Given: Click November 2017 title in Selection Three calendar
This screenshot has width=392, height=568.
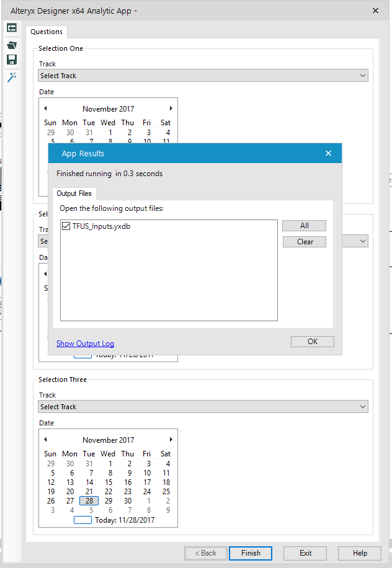Looking at the screenshot, I should [x=109, y=440].
